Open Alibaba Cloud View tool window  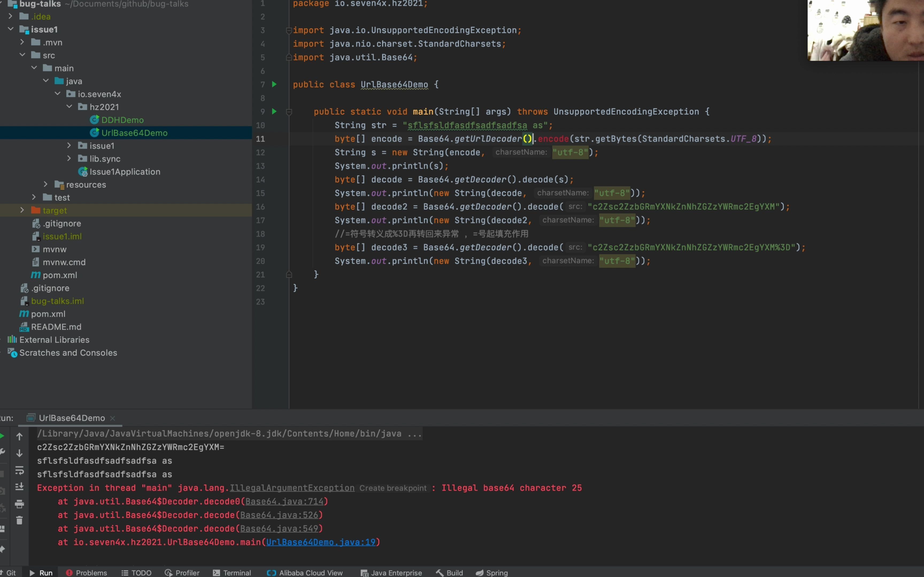[305, 572]
